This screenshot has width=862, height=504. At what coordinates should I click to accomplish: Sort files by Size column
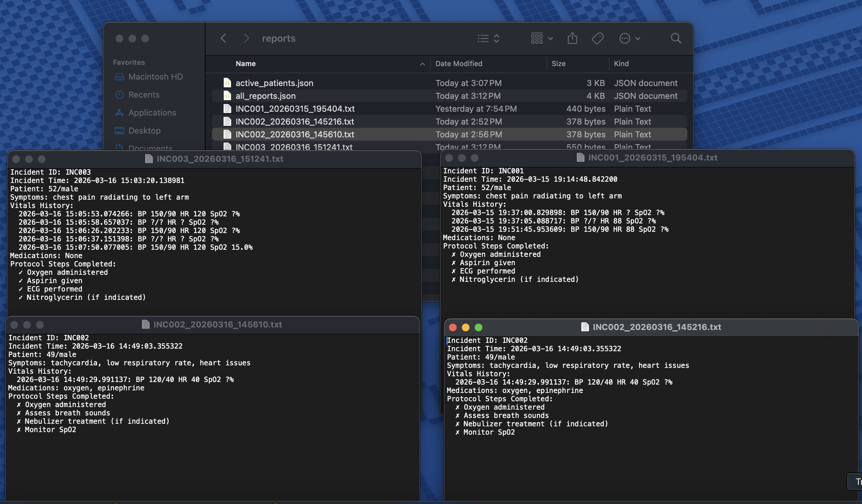click(x=558, y=64)
